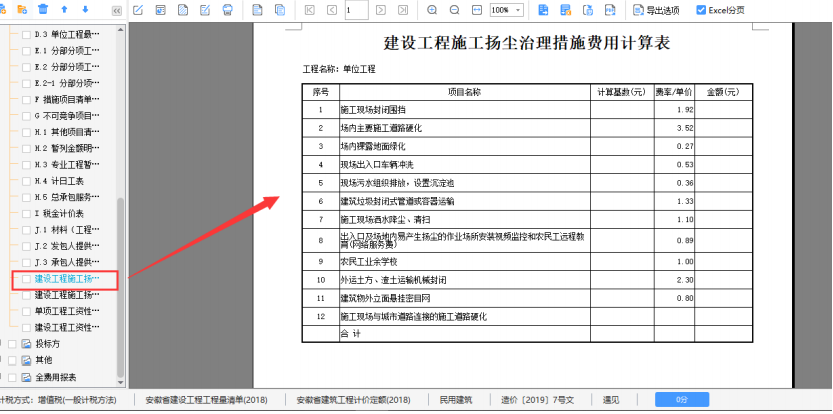Select the H.5 总承包服务 report
This screenshot has width=833, height=414.
pos(67,197)
